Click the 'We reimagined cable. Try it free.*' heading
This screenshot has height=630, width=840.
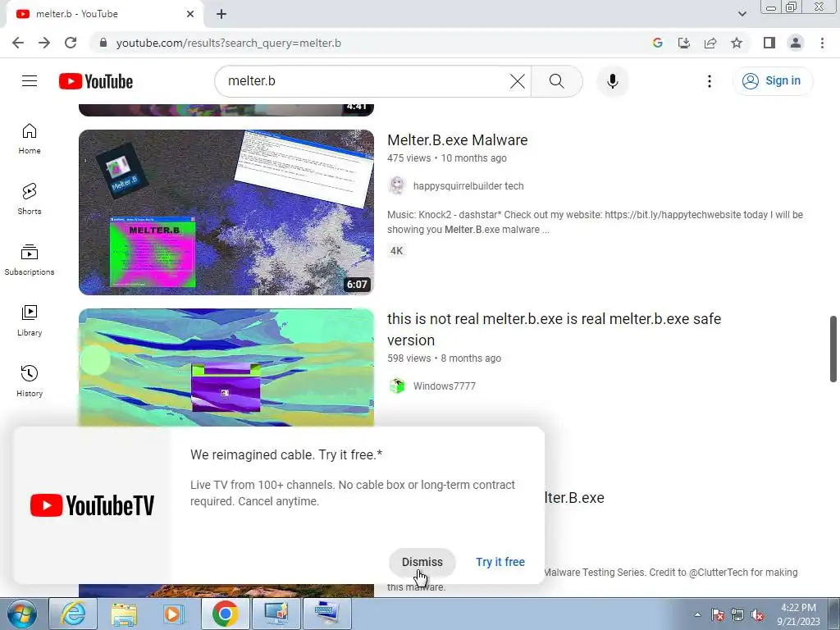[x=286, y=454]
